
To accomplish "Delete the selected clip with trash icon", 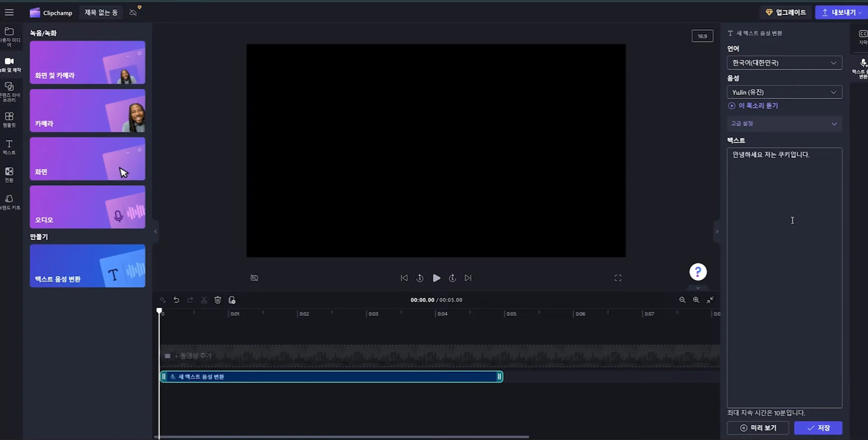I will point(218,300).
